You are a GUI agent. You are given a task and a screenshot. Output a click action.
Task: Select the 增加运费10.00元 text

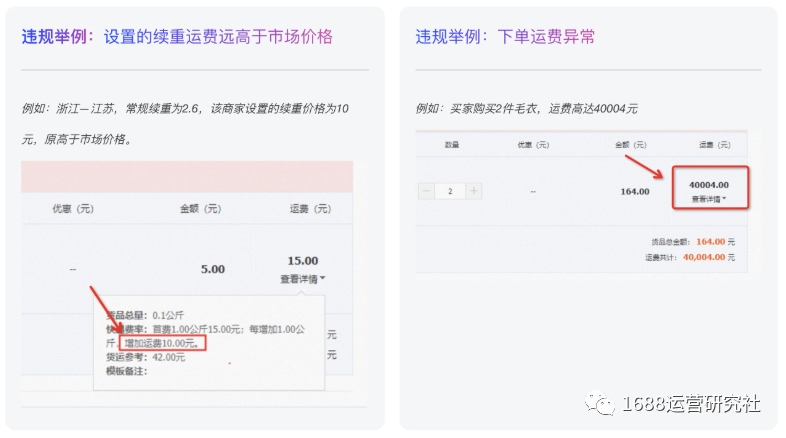[x=162, y=343]
